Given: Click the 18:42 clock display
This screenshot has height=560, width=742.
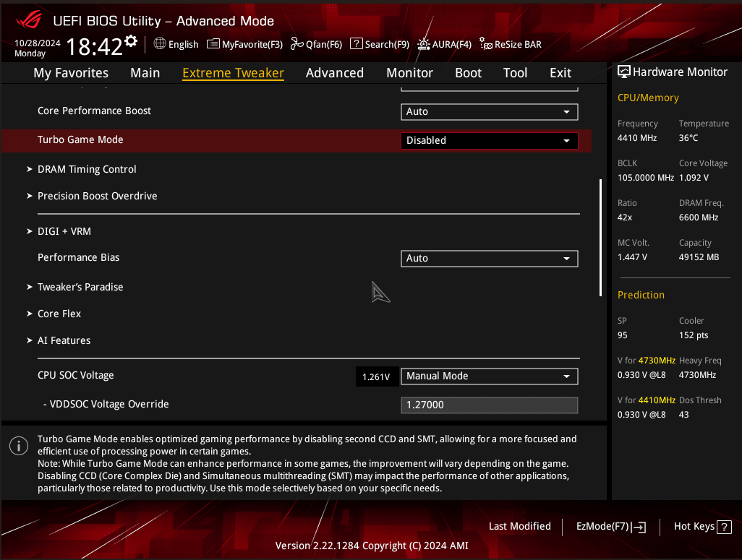Looking at the screenshot, I should point(94,47).
